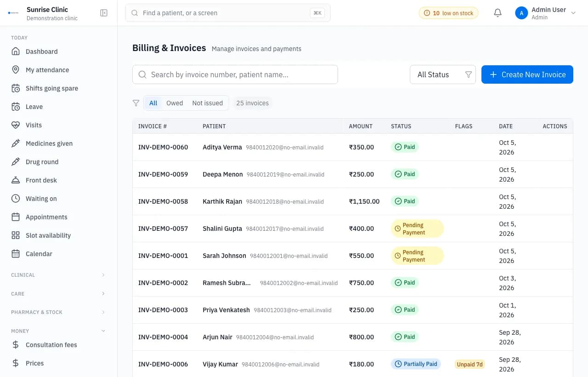Click the My attendance location pin icon
Image resolution: width=588 pixels, height=377 pixels.
click(16, 70)
